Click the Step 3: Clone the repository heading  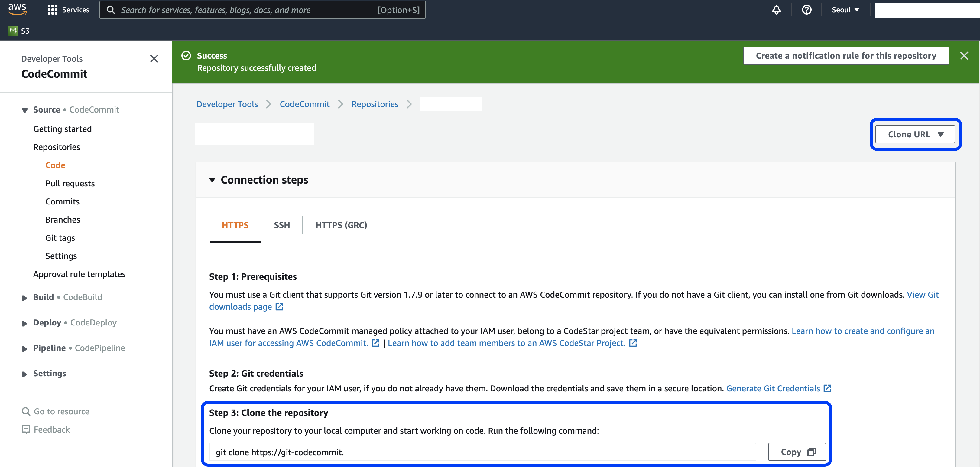[x=269, y=413]
